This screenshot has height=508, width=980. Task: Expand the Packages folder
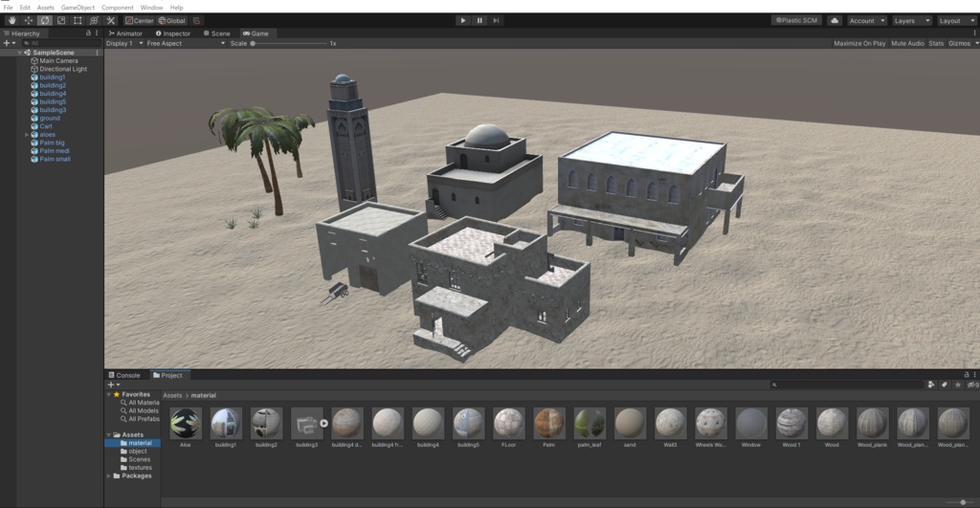[109, 475]
